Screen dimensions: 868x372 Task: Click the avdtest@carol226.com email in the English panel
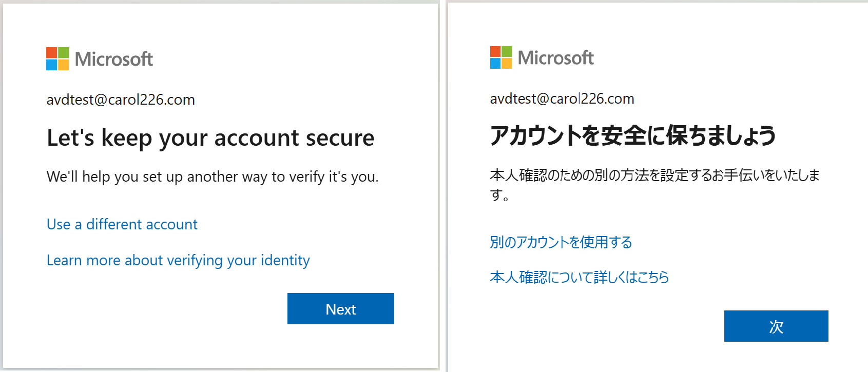[121, 100]
